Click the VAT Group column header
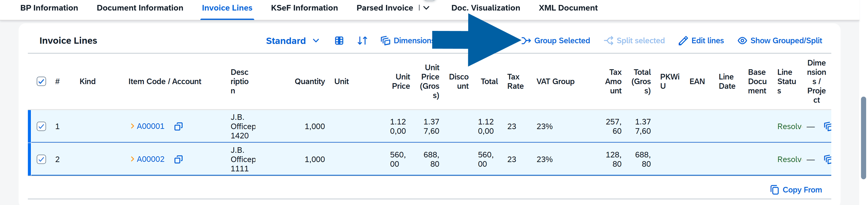The height and width of the screenshot is (205, 868). click(555, 82)
